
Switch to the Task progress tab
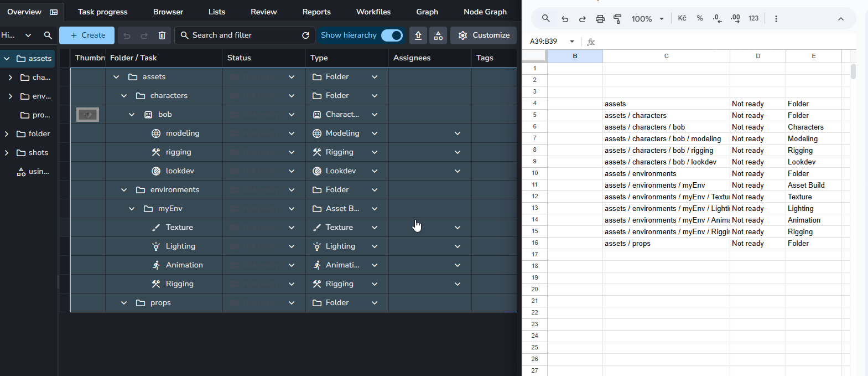pyautogui.click(x=102, y=12)
